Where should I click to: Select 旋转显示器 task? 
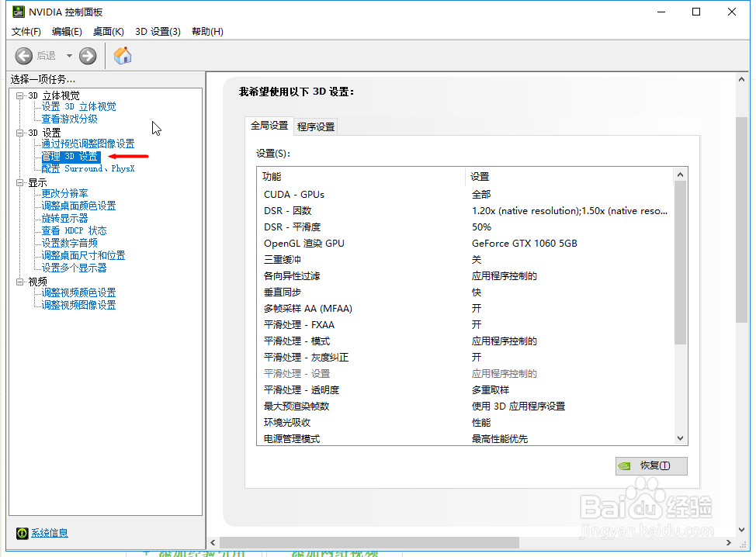(x=64, y=218)
